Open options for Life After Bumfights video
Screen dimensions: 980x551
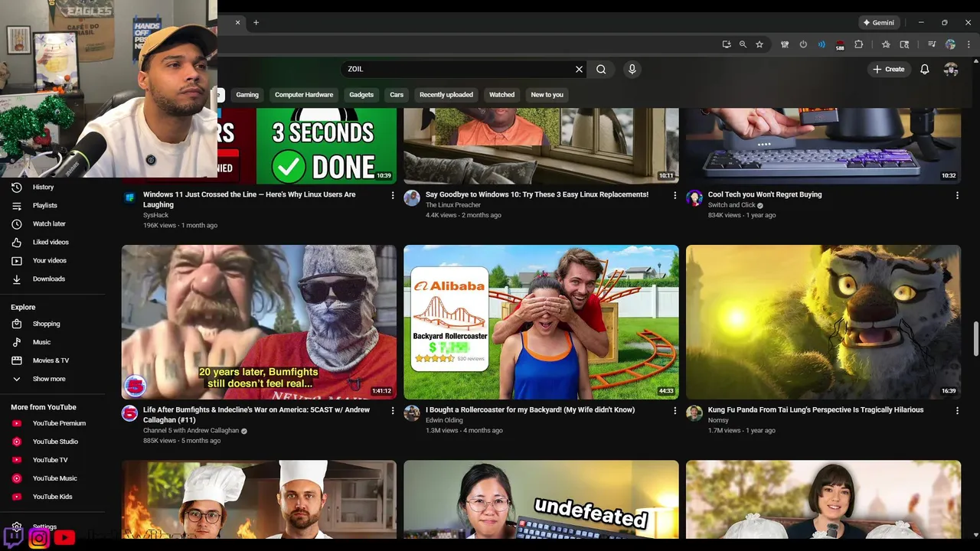[x=393, y=410]
